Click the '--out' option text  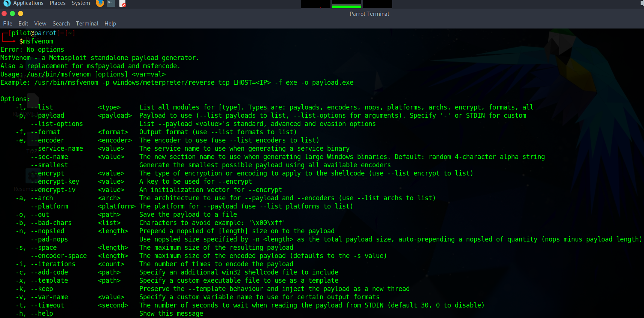[x=40, y=214]
